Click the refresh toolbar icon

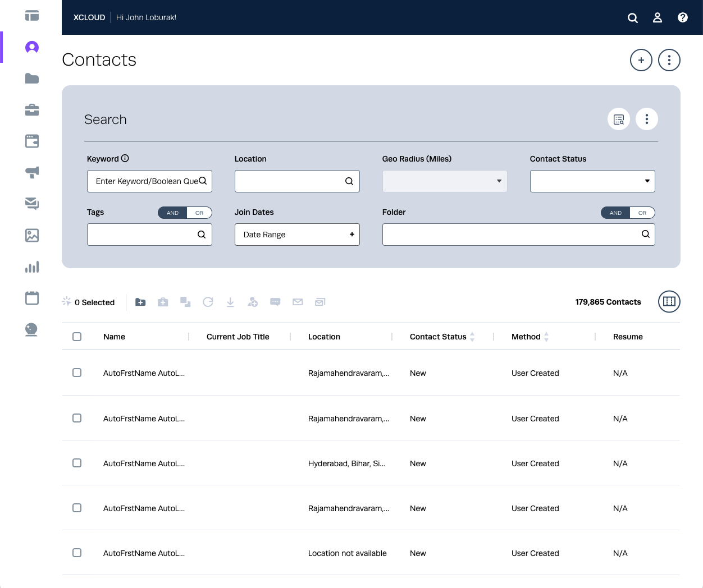(208, 302)
